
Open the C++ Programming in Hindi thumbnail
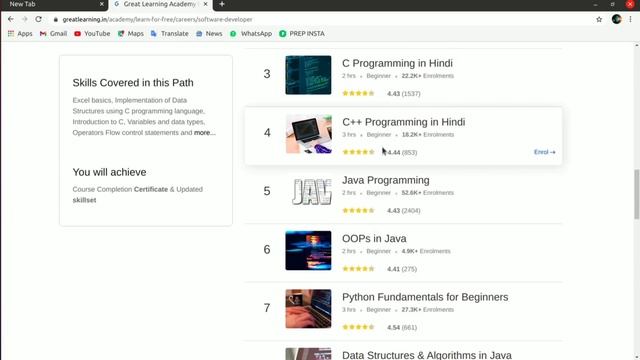[308, 134]
